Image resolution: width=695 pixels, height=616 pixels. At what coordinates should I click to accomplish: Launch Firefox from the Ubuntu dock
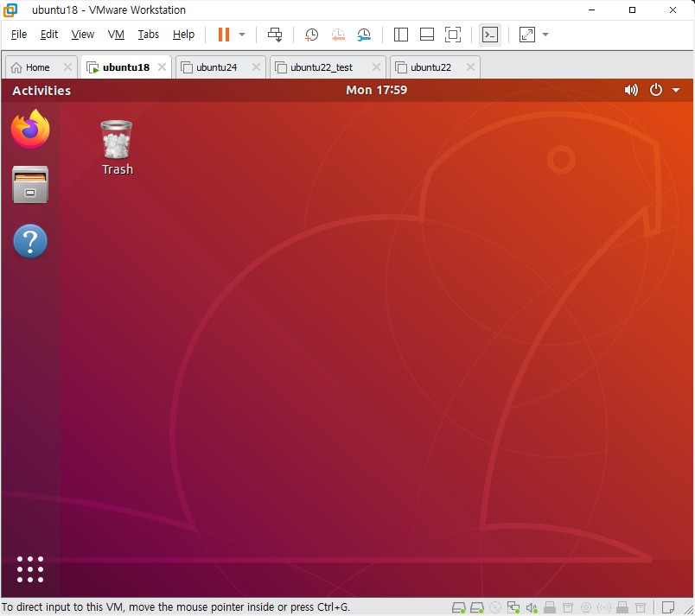coord(30,129)
